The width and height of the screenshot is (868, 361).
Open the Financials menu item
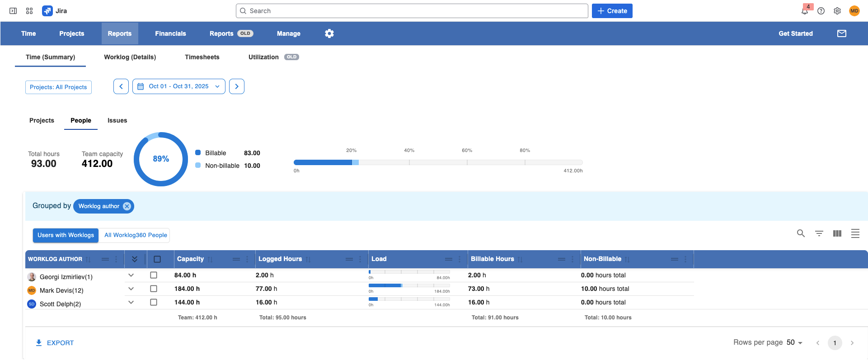(x=170, y=33)
